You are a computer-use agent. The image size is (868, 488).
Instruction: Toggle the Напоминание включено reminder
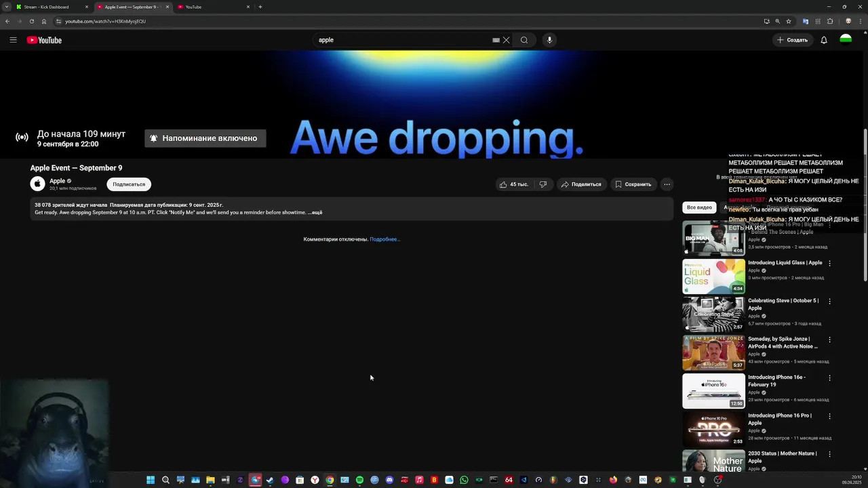click(205, 138)
